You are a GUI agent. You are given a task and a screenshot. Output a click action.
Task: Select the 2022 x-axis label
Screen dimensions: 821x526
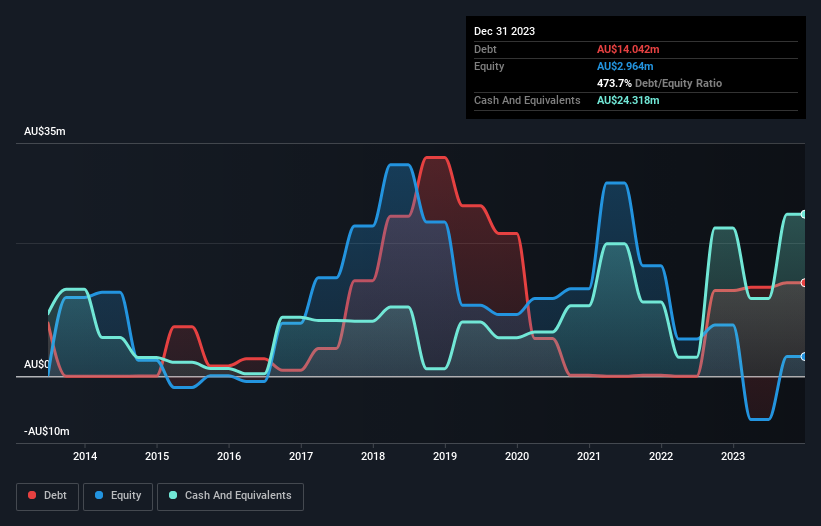661,456
